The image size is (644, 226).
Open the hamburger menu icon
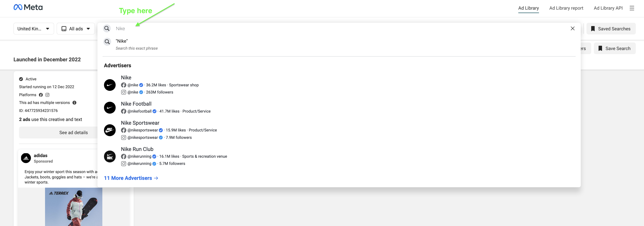pyautogui.click(x=632, y=8)
